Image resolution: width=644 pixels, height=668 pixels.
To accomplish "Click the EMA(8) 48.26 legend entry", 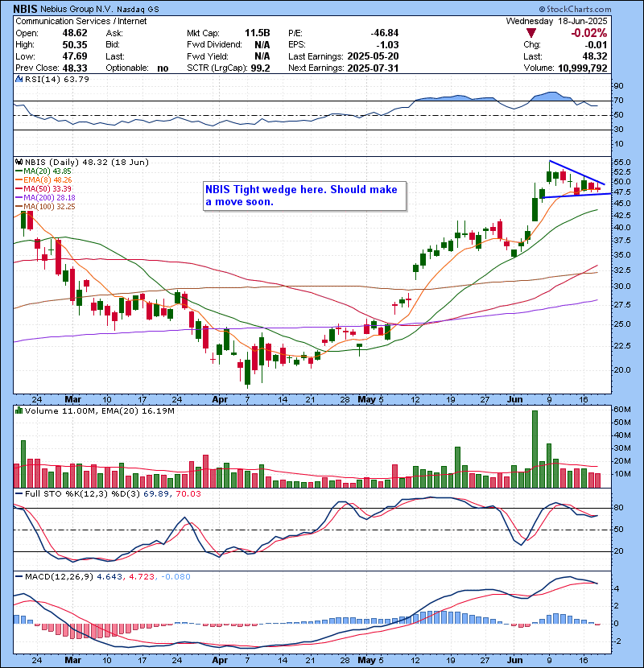I will point(44,179).
